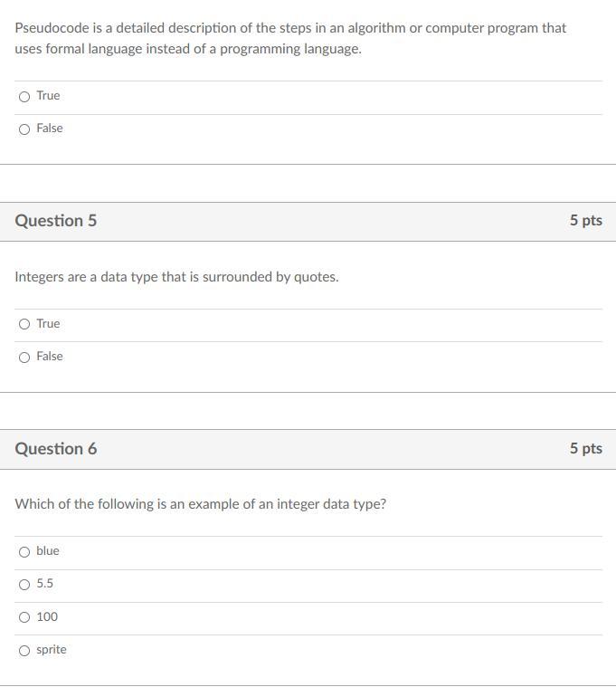Viewport: 616px width, 687px height.
Task: Choose False radio for Question 5
Action: 24,358
